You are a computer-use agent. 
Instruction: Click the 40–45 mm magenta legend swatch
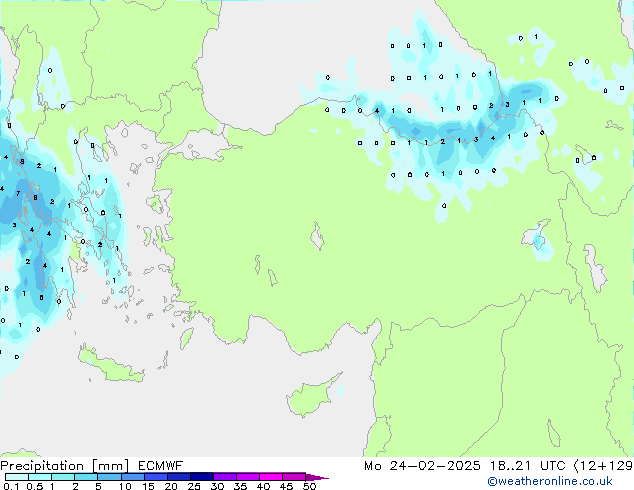click(x=271, y=477)
